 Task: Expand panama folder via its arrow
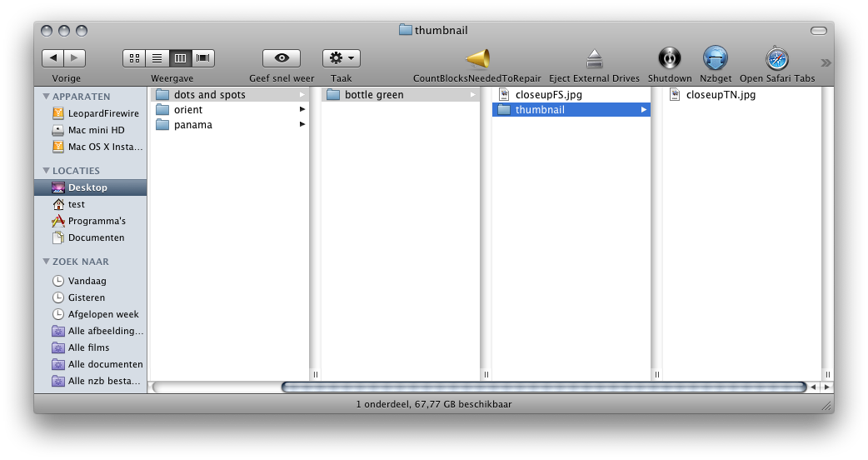pos(302,124)
